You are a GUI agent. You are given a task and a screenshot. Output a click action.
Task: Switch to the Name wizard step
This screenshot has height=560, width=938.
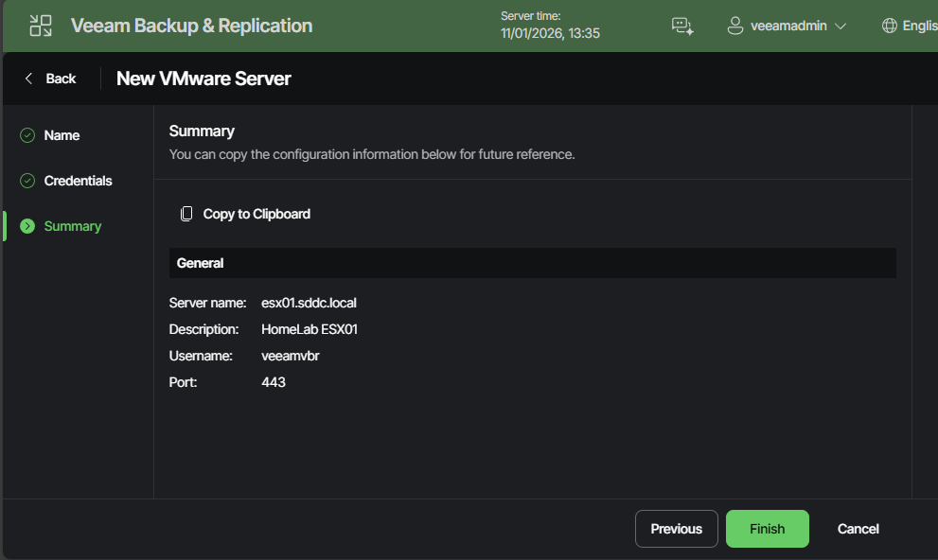[62, 134]
